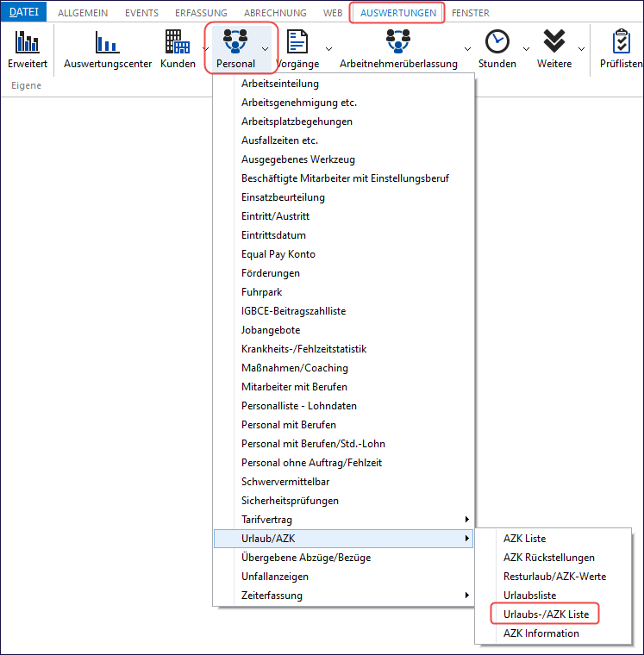
Task: Open the Prüflisten clipboard icon
Action: coord(622,41)
